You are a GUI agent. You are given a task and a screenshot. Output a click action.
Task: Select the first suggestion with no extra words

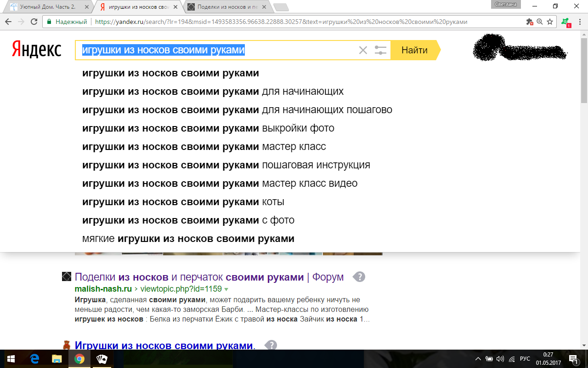point(170,73)
